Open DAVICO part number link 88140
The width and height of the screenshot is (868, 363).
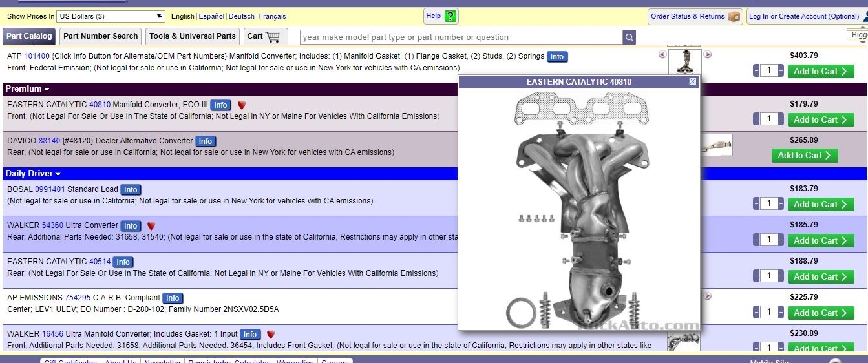pyautogui.click(x=49, y=141)
